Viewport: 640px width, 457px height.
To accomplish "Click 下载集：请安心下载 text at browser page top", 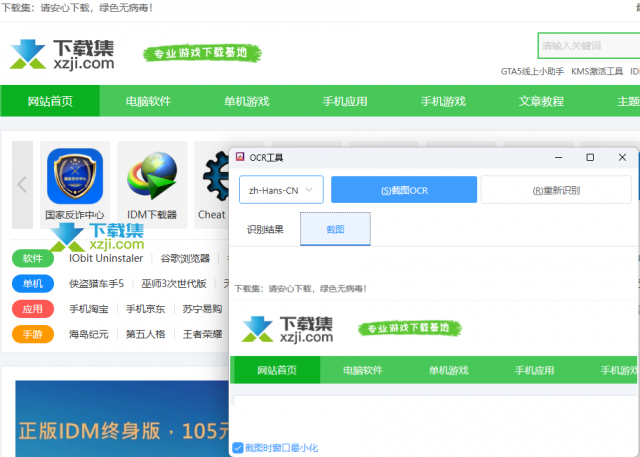I will pyautogui.click(x=77, y=8).
